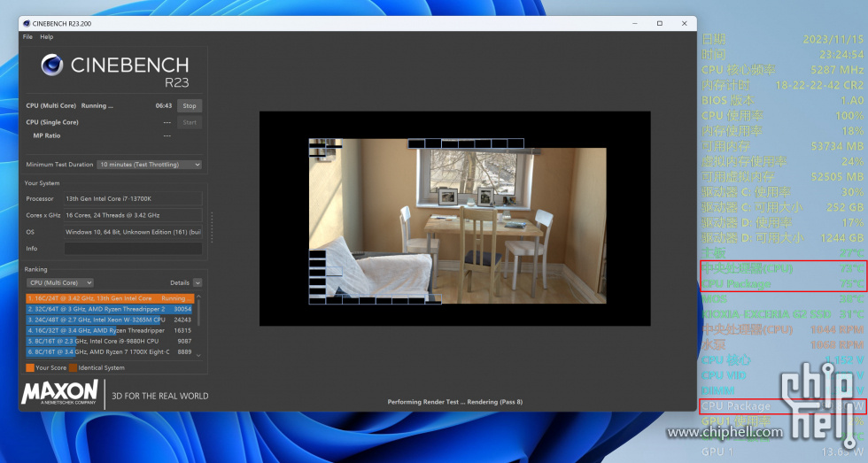Click the Performing Render Test status text

pos(455,402)
